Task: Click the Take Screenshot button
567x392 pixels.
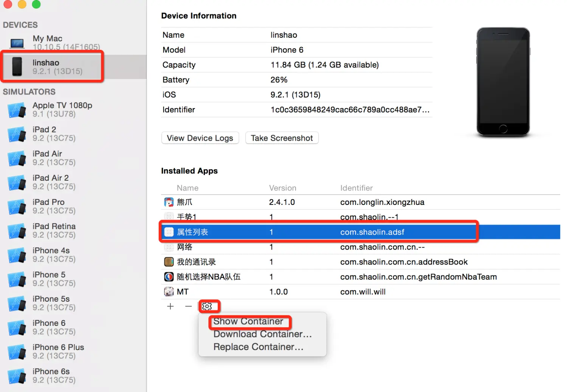Action: (282, 138)
